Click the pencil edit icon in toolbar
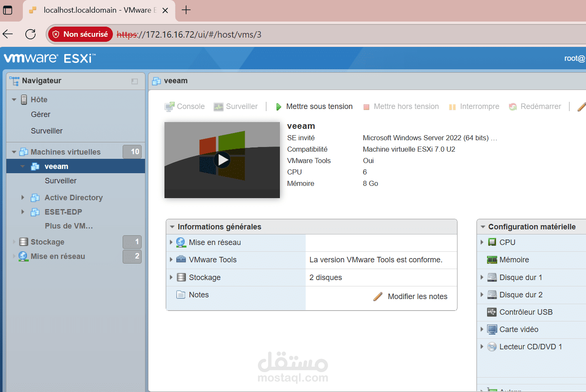 point(581,107)
